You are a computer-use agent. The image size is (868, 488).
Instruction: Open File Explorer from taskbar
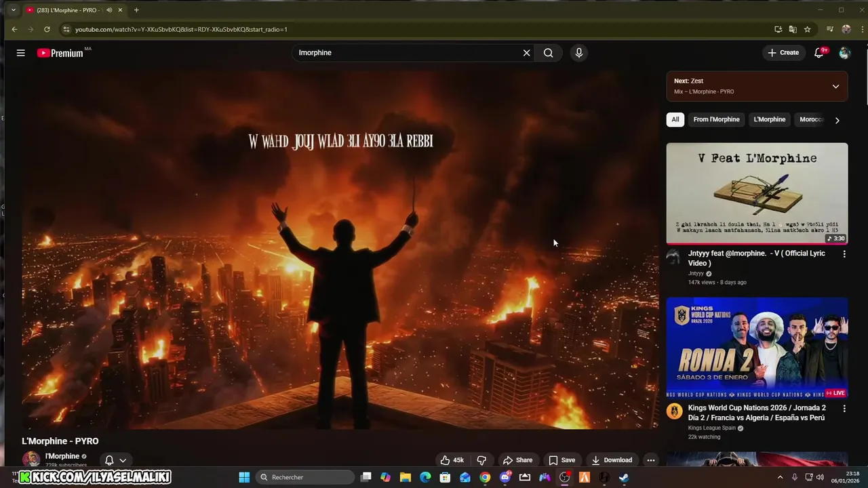(x=406, y=477)
